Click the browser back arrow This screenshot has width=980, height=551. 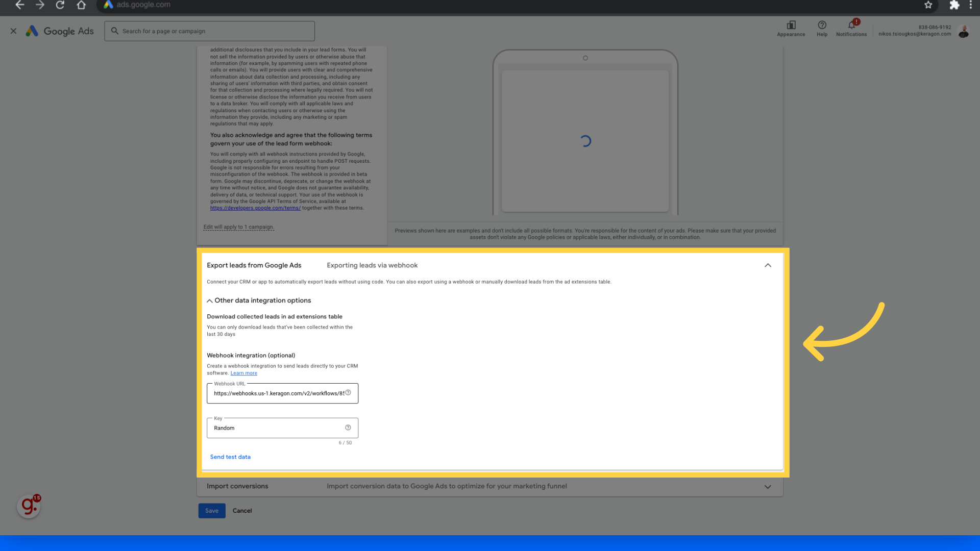point(20,5)
